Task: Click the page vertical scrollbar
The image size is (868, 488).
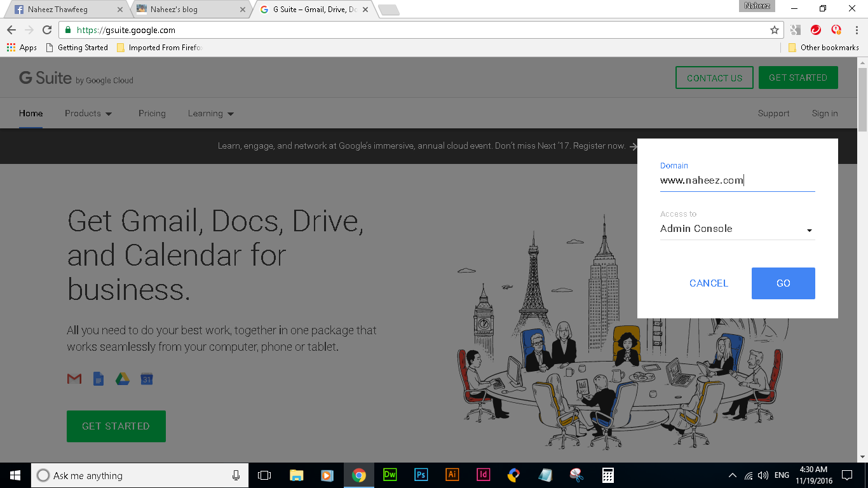Action: [x=862, y=98]
